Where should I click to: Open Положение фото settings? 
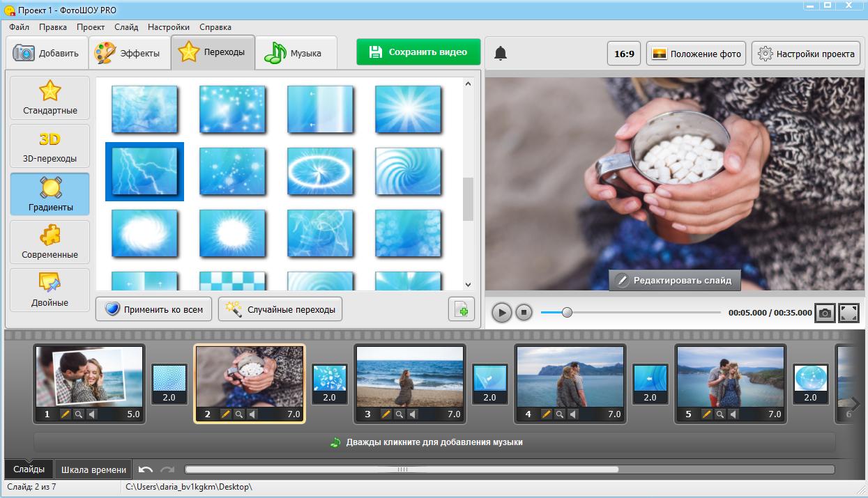click(x=696, y=54)
